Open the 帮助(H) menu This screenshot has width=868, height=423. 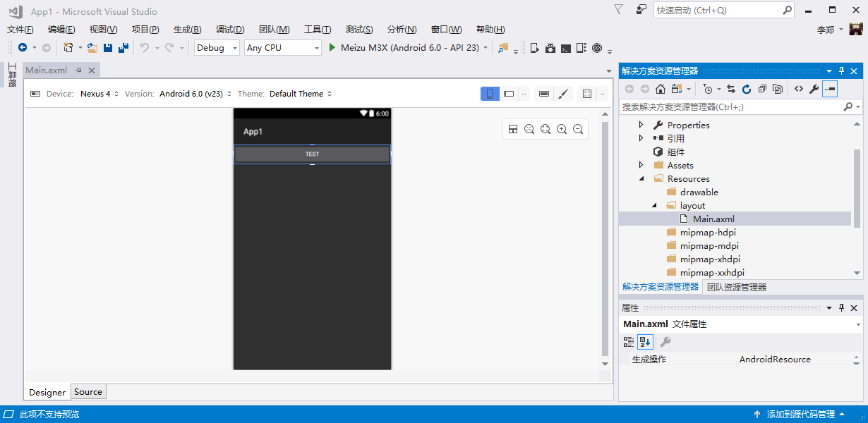(490, 30)
